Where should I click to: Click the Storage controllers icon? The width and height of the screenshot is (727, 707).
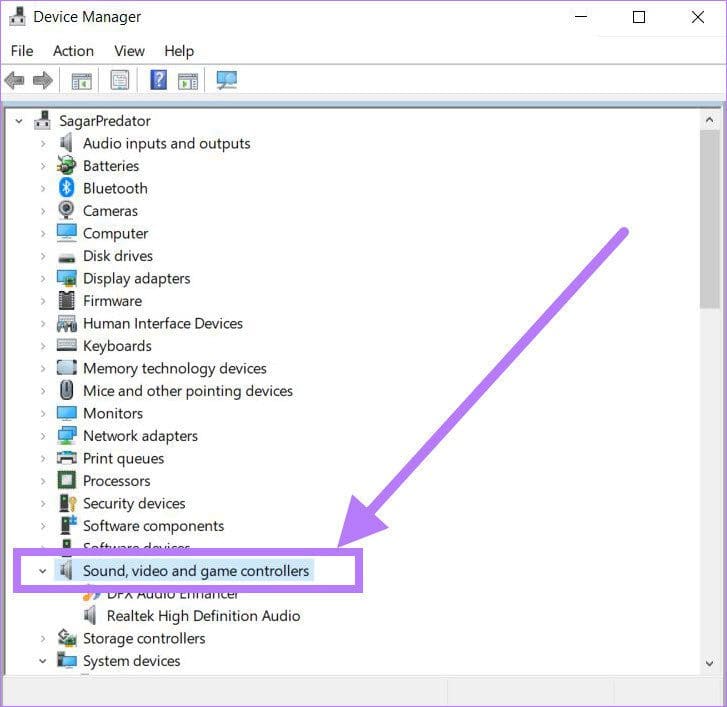coord(67,638)
